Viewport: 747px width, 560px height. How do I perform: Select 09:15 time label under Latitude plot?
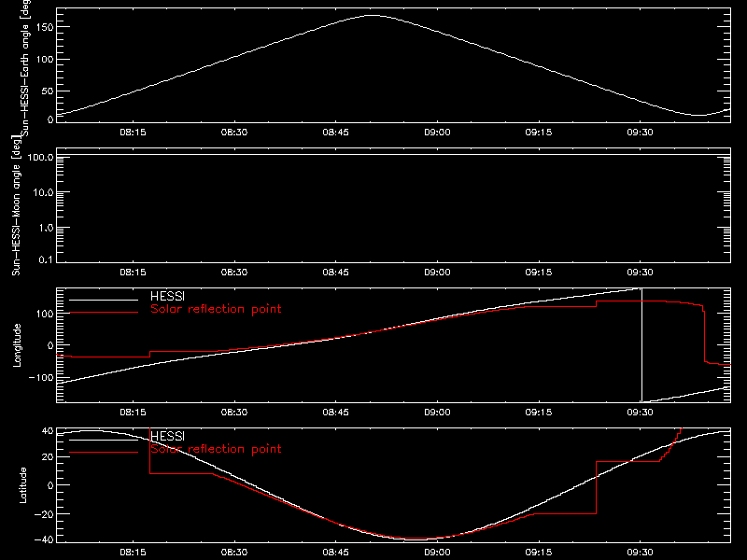point(539,553)
